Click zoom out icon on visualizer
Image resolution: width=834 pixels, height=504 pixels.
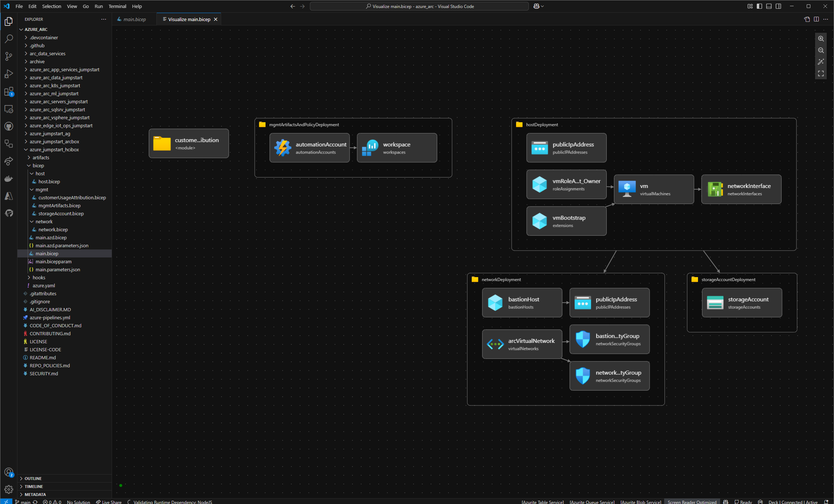tap(821, 50)
